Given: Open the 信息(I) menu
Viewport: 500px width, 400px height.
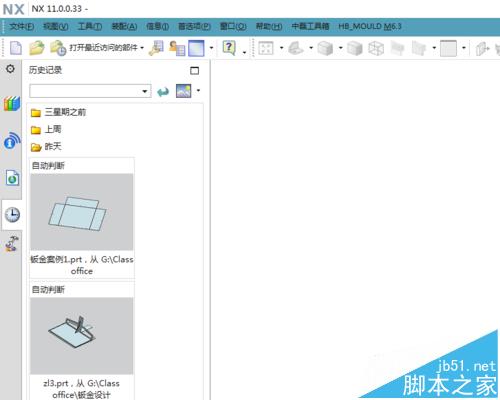Looking at the screenshot, I should click(158, 26).
